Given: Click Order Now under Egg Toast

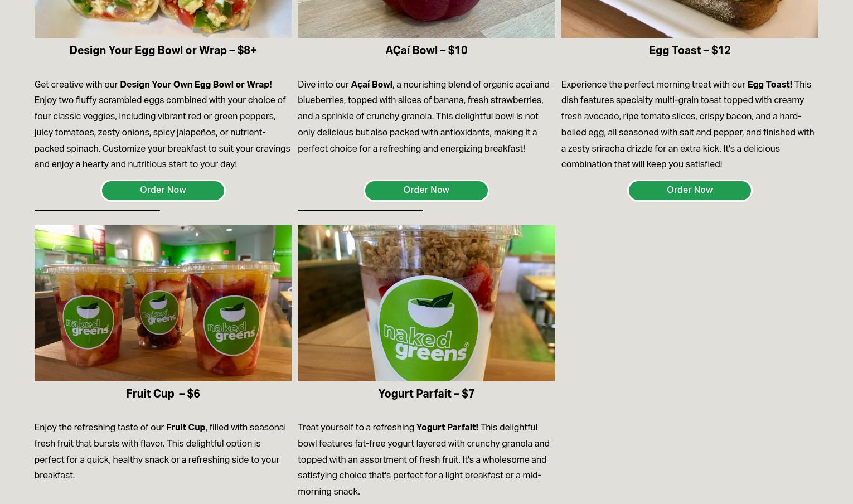Looking at the screenshot, I should [x=690, y=191].
